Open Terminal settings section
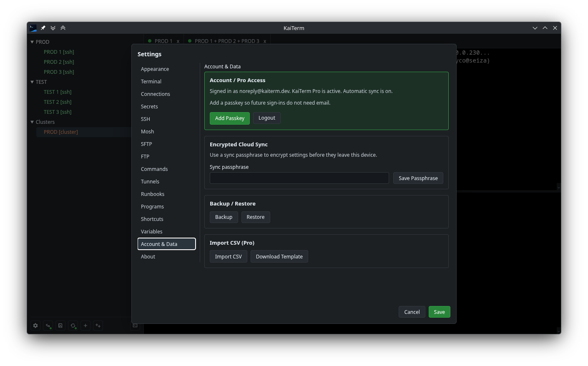The height and width of the screenshot is (366, 588). point(166,82)
